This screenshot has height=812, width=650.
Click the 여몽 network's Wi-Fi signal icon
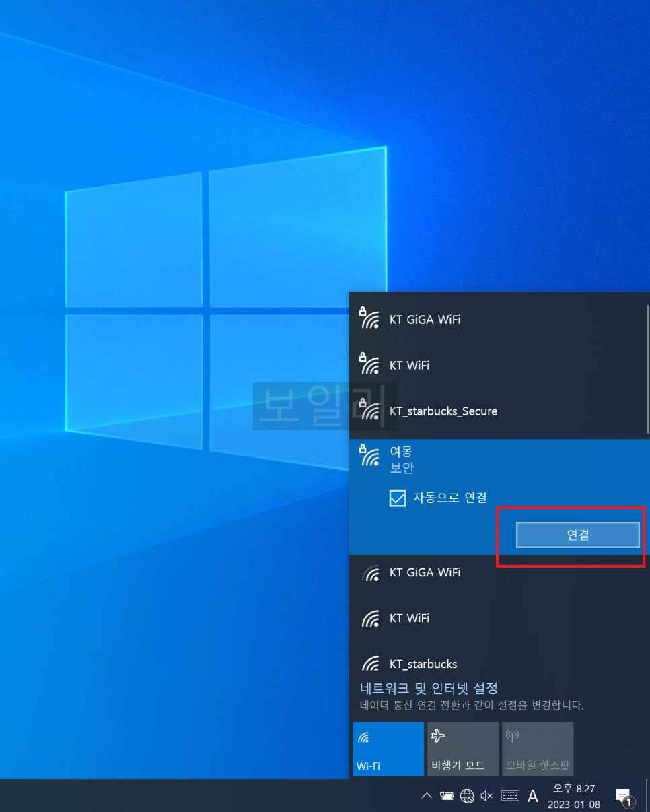(x=369, y=456)
